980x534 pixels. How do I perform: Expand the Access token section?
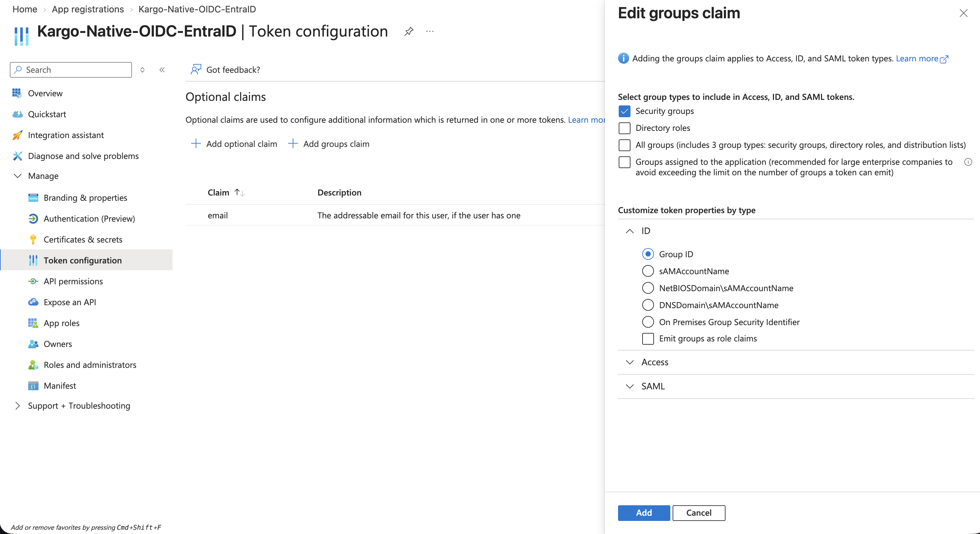[x=629, y=362]
